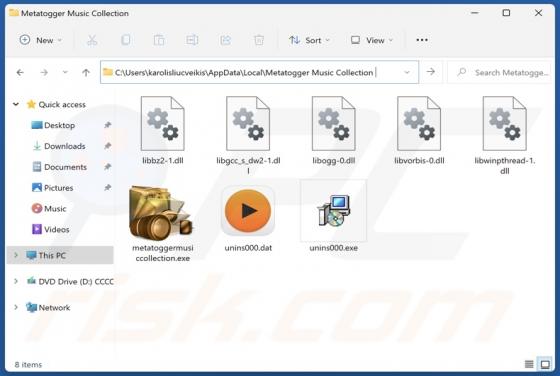Switch to Details view layout
The height and width of the screenshot is (376, 560).
pos(529,364)
